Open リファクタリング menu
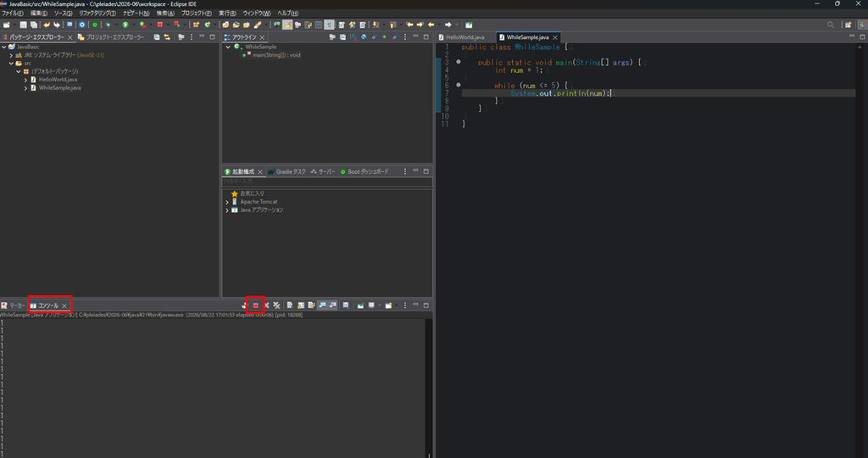The width and height of the screenshot is (868, 458). pos(97,13)
